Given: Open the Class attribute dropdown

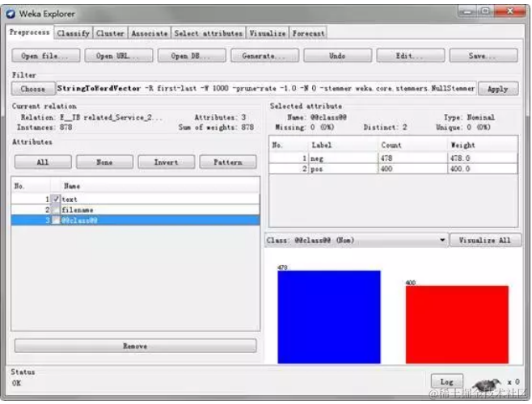Looking at the screenshot, I should pyautogui.click(x=357, y=240).
